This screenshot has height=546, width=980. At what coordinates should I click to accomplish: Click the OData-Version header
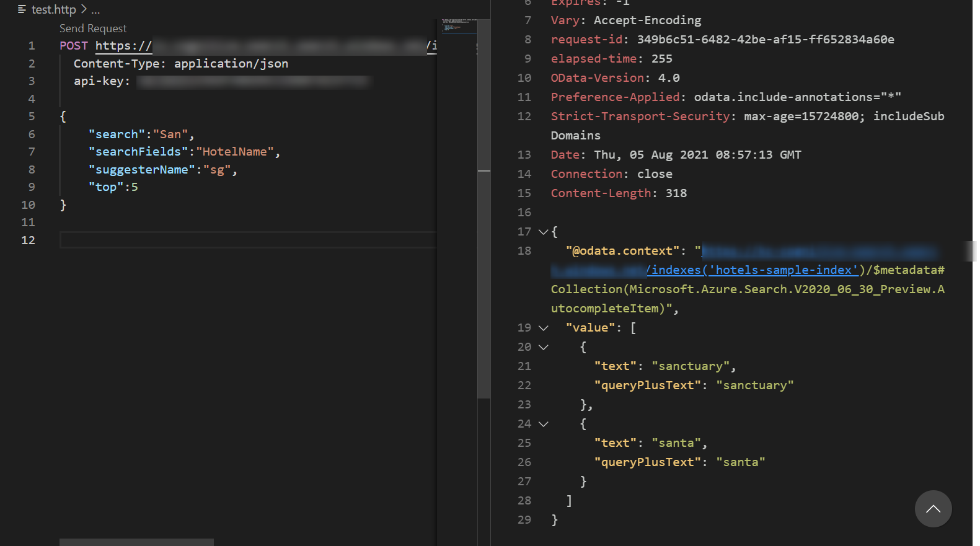[616, 78]
